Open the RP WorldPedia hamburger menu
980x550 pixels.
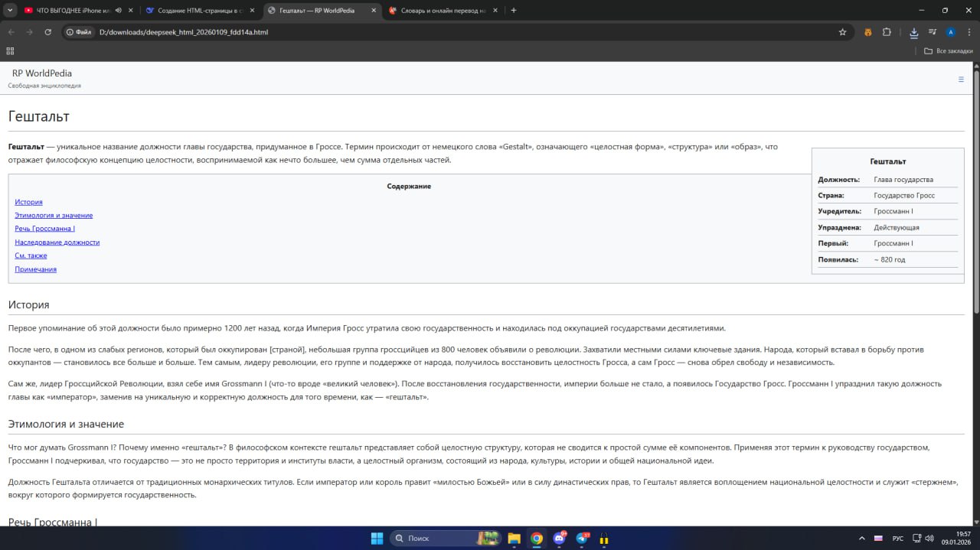(961, 79)
